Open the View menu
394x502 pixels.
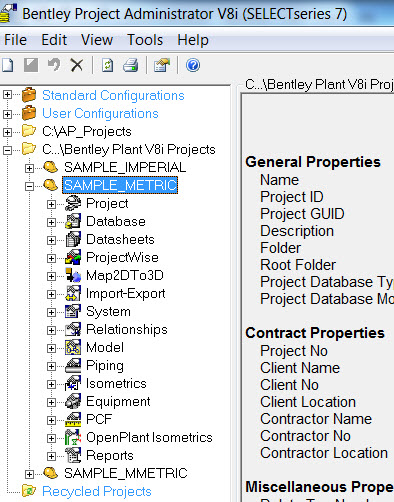click(97, 40)
